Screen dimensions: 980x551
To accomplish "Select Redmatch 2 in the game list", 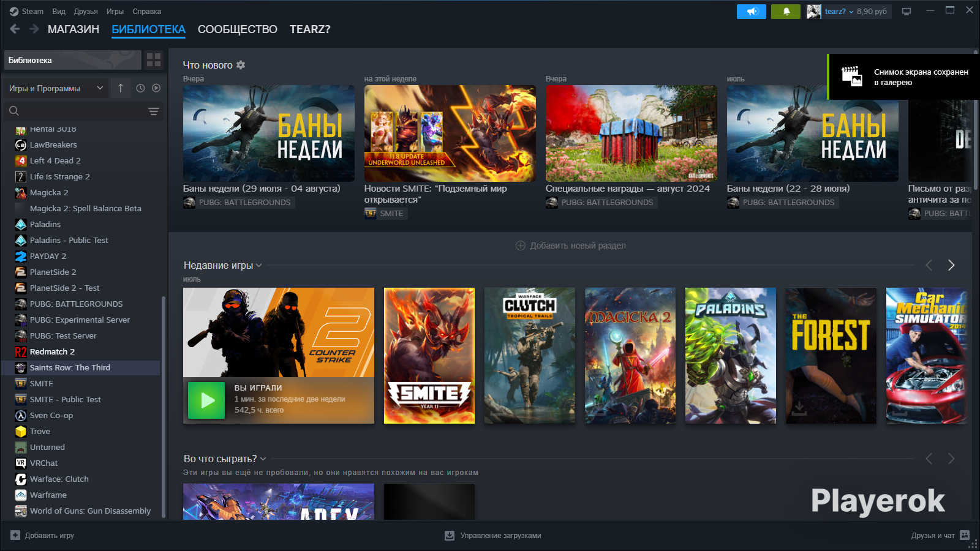I will pyautogui.click(x=81, y=352).
